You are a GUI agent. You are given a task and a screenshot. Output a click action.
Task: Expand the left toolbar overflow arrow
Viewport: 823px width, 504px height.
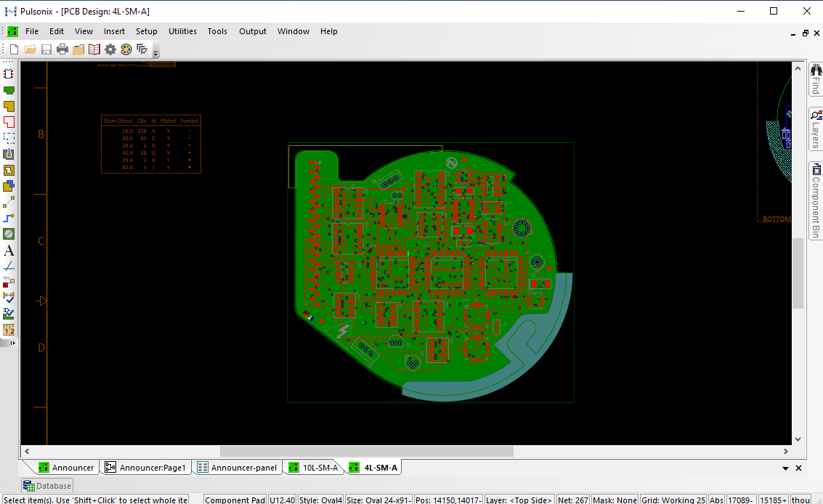click(12, 343)
